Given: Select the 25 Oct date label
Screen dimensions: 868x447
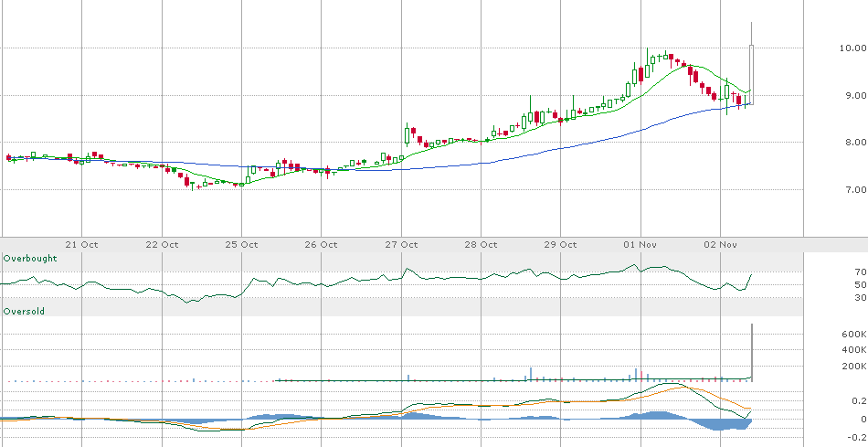Looking at the screenshot, I should (241, 244).
